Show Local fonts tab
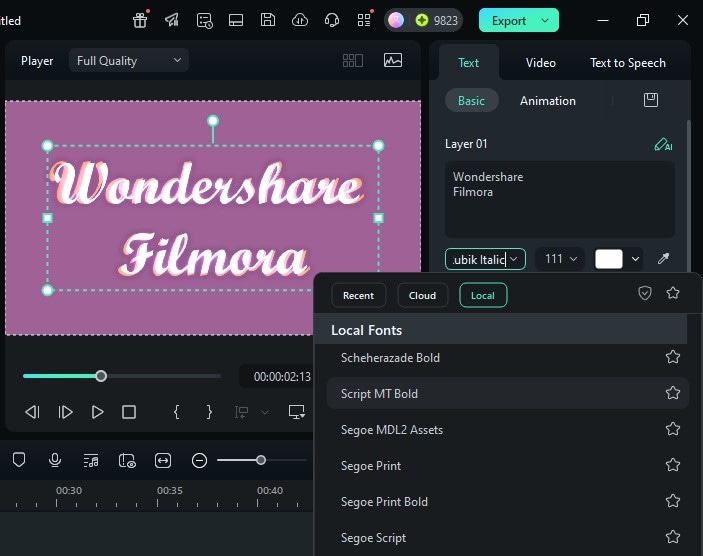This screenshot has height=556, width=703. [x=483, y=295]
